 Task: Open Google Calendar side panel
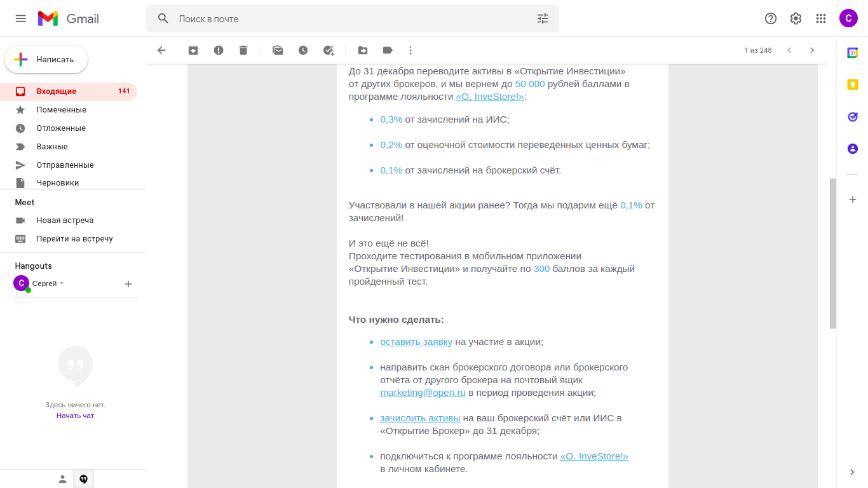[x=853, y=53]
